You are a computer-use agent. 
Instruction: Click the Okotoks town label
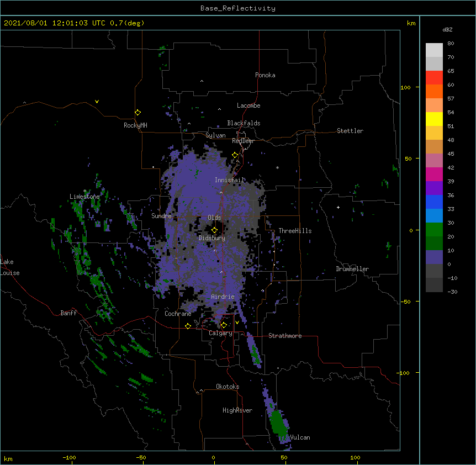coord(228,387)
